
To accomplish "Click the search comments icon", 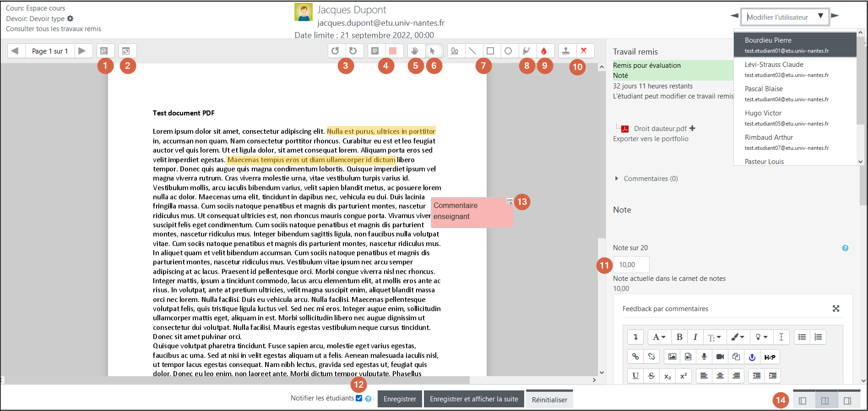I will 104,51.
